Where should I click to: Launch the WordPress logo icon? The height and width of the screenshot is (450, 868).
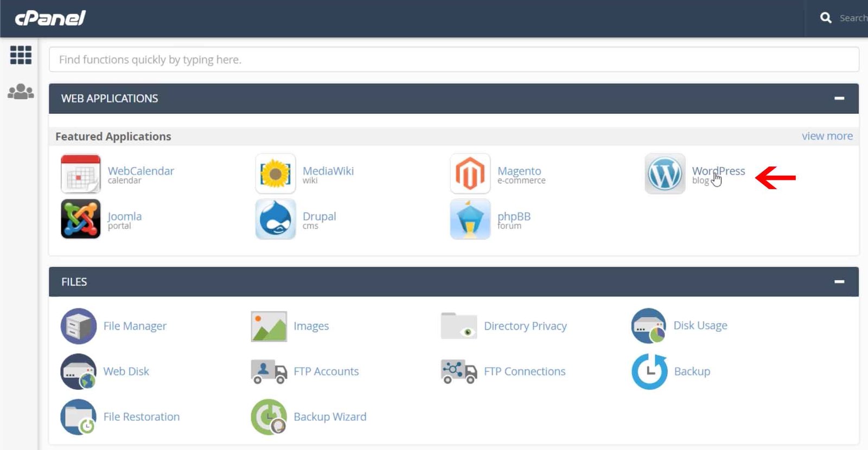click(x=665, y=174)
